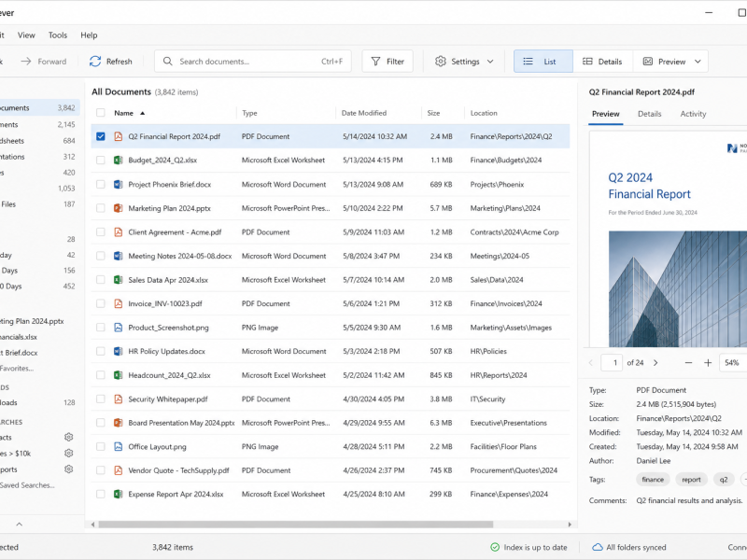Click PDF icon of Client Agreement - Acme.pdf
Screen dimensions: 747x560
click(119, 232)
